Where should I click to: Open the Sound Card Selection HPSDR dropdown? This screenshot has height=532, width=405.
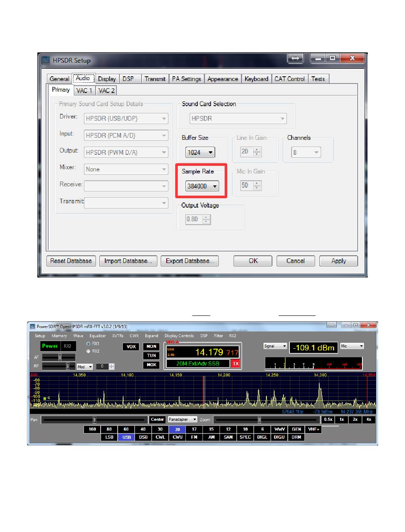[x=238, y=119]
